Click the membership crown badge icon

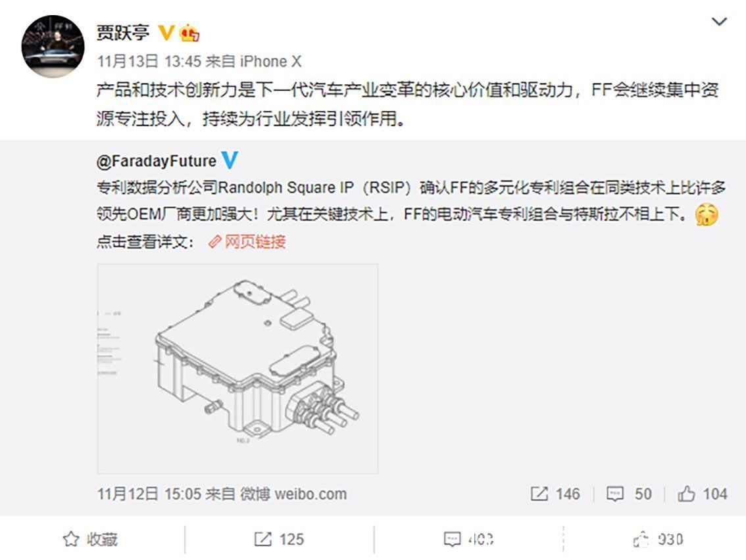(189, 33)
